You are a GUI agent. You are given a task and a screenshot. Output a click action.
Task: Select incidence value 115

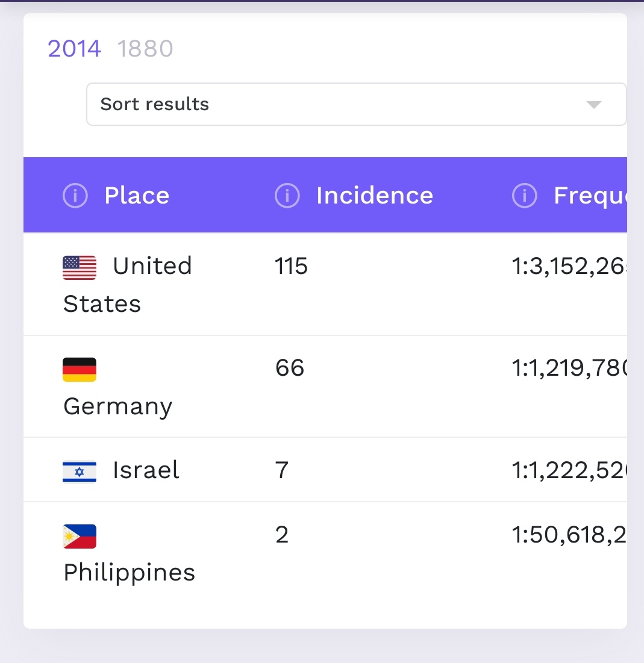click(291, 266)
